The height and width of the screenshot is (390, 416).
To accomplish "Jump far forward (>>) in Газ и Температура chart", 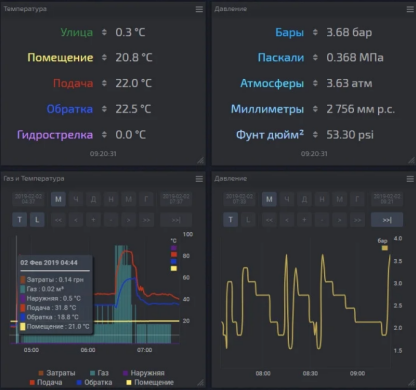I will pos(146,220).
